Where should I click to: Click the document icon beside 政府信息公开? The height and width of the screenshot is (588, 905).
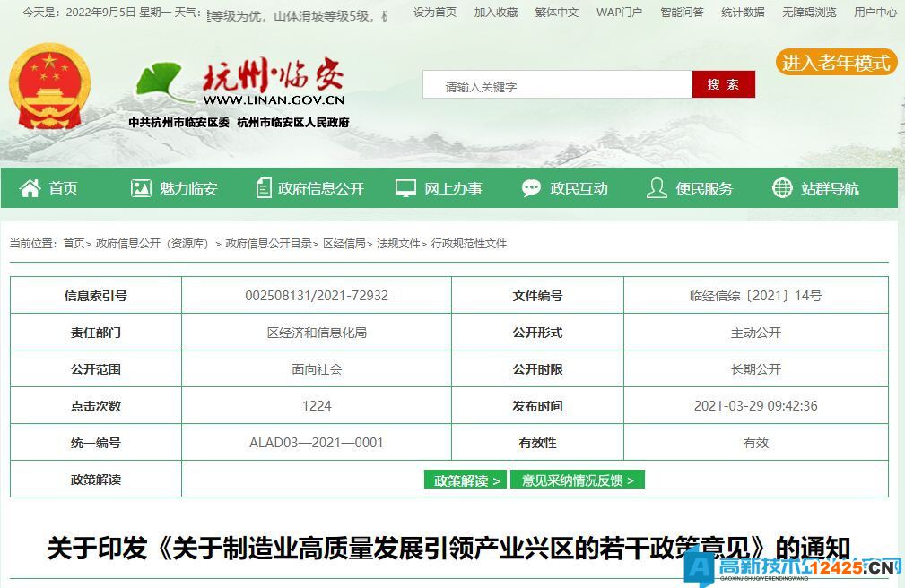pyautogui.click(x=263, y=188)
